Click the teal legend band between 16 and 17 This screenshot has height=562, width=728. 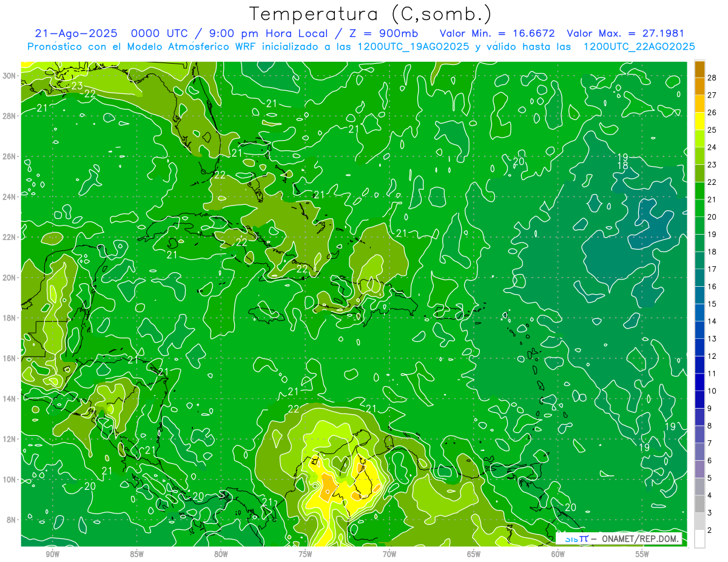point(699,278)
